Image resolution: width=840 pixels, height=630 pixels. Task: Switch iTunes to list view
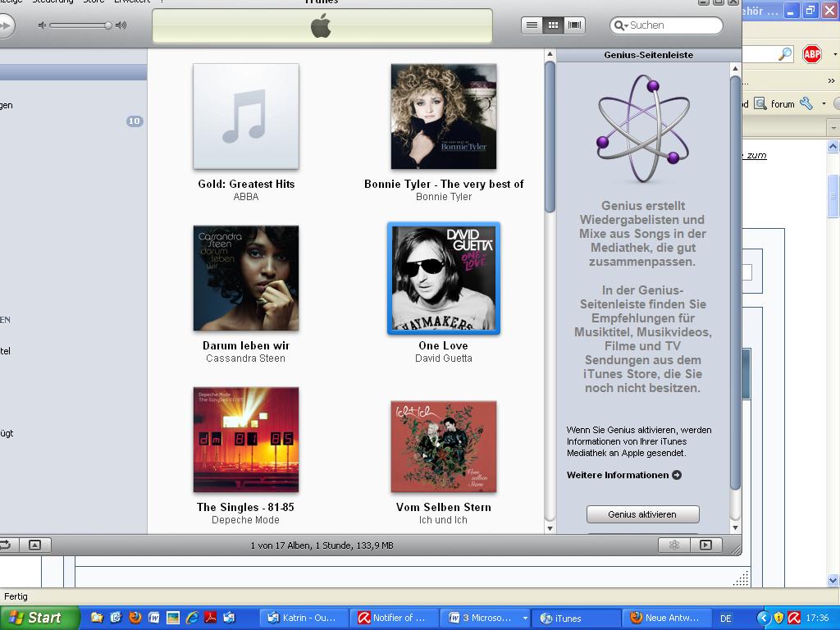coord(532,25)
